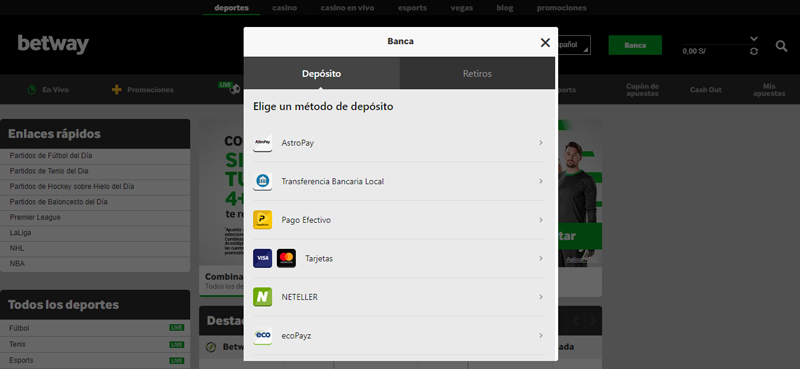Open the NBA quick link
Viewport: 800px width, 369px height.
(95, 264)
